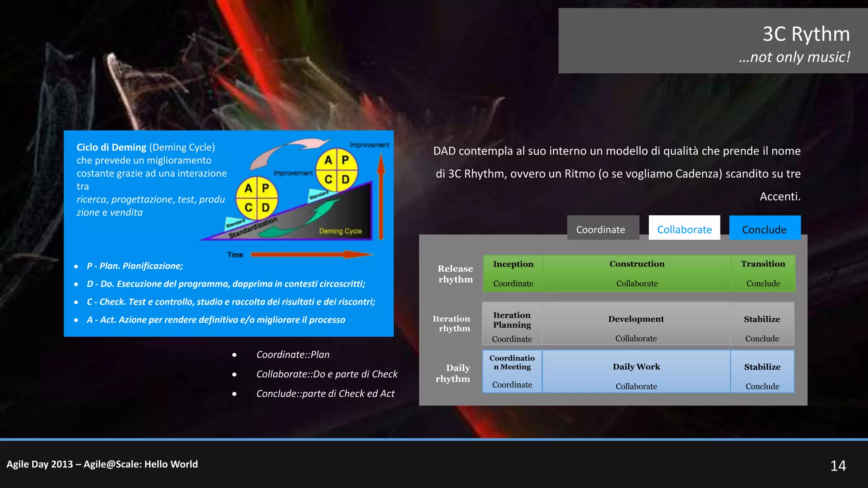Viewport: 868px width, 488px height.
Task: Click the upper-right APCD Deming circle
Action: pyautogui.click(x=337, y=170)
